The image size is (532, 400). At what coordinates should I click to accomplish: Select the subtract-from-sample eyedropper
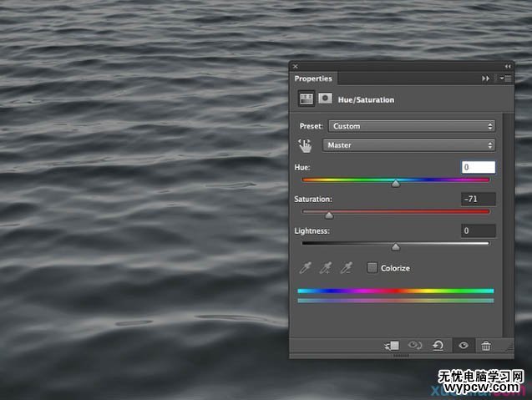[347, 268]
